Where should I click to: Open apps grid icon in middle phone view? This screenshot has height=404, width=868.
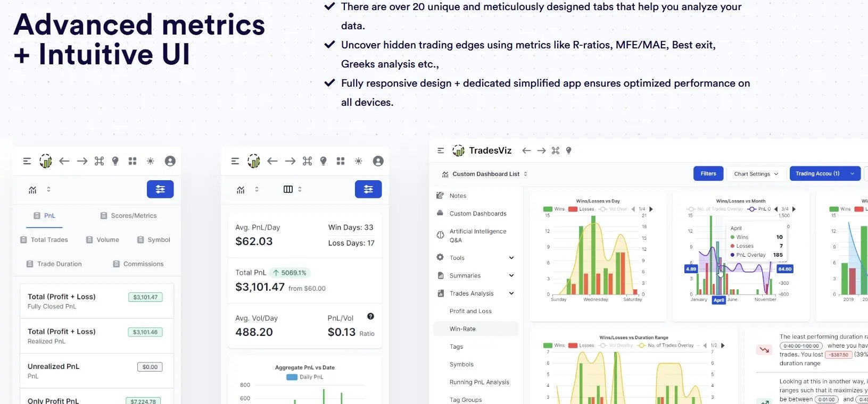[341, 161]
